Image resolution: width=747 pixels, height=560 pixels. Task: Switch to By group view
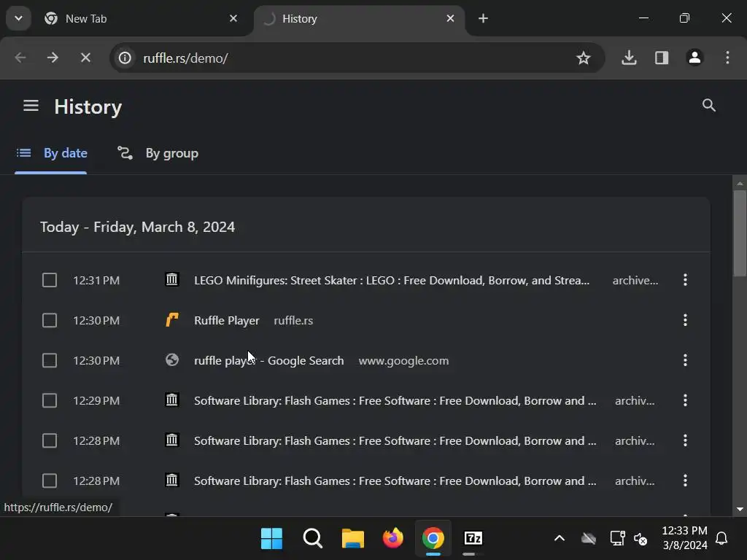click(158, 153)
